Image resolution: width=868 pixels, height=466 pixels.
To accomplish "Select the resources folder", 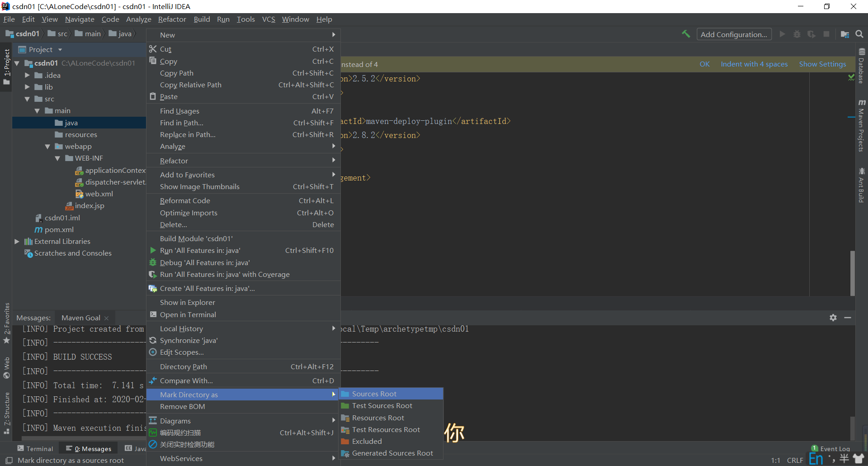I will [81, 135].
